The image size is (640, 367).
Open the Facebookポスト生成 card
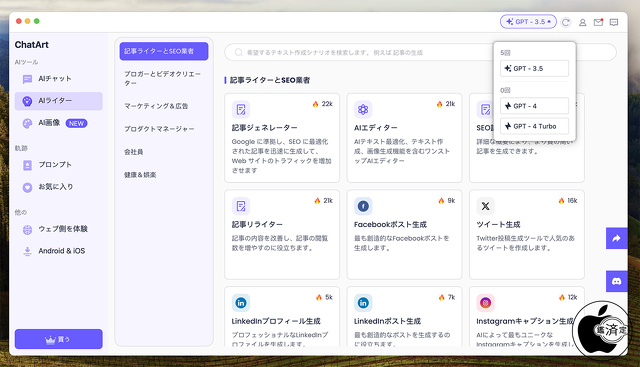click(x=404, y=234)
